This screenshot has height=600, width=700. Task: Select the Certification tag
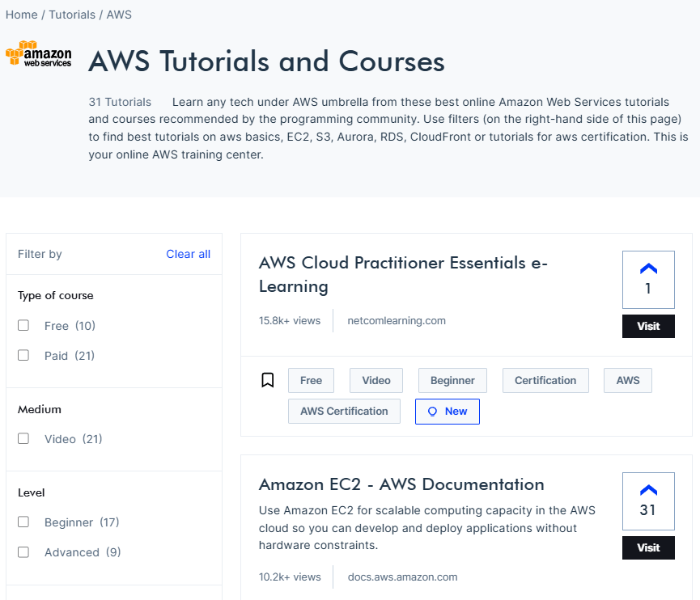pyautogui.click(x=545, y=381)
